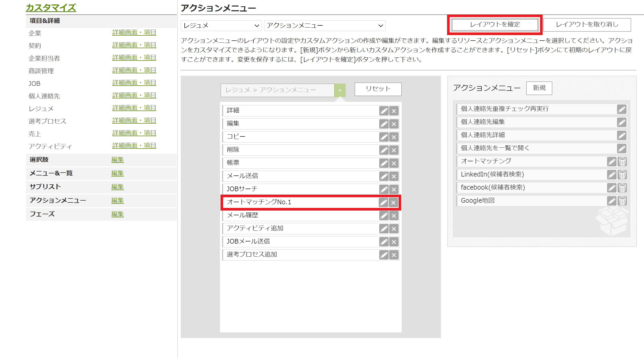Click the pencil icon for メール送信
The width and height of the screenshot is (644, 358).
coord(383,176)
